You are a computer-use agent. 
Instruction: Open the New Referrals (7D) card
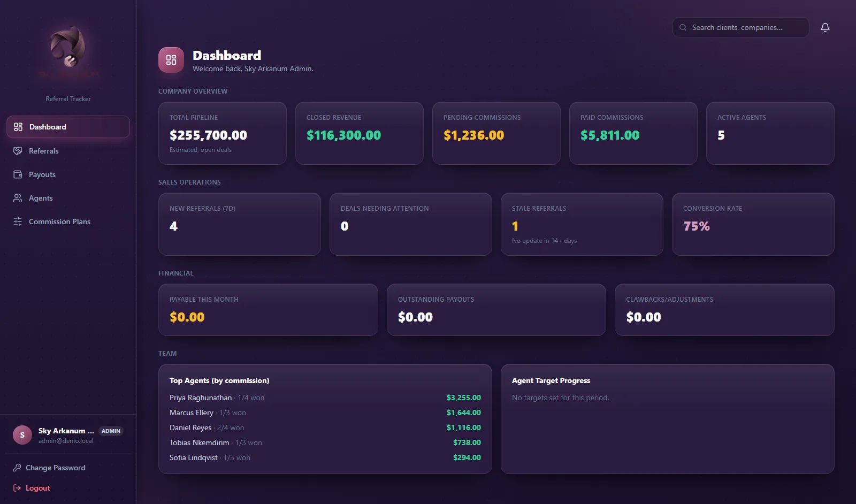click(240, 224)
